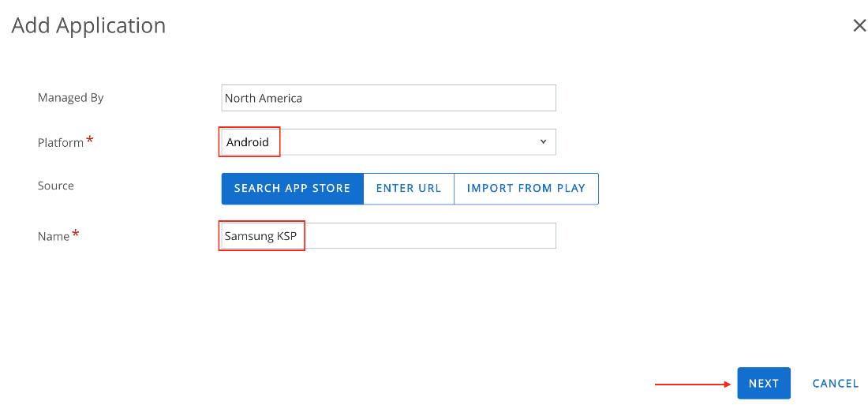Click the red asterisk beside Name
Screen dimensions: 868x409
76,234
